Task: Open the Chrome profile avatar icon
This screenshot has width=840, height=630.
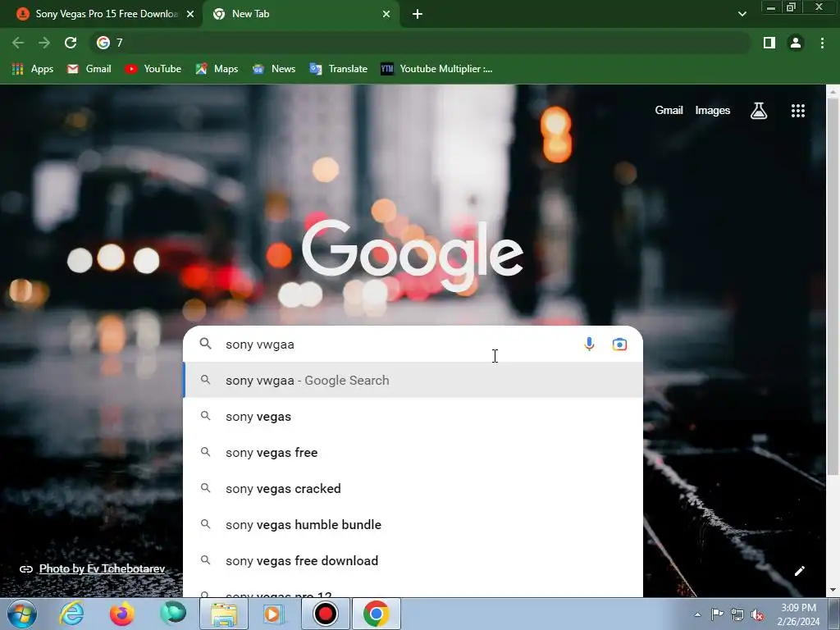Action: click(x=796, y=43)
